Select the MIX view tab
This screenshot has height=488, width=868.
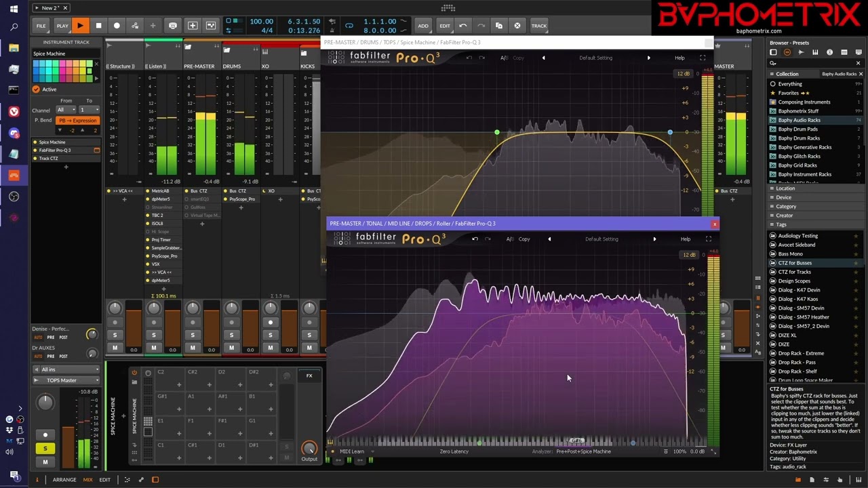(87, 480)
